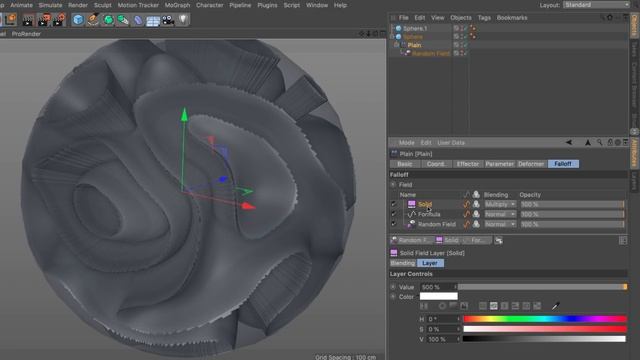
Task: Toggle the Random Field layer enable checkbox
Action: 393,224
